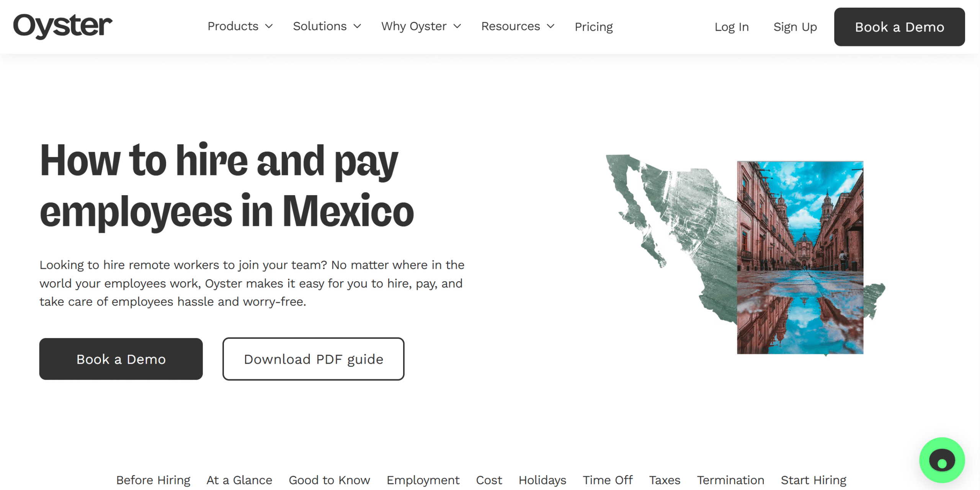The height and width of the screenshot is (490, 980).
Task: Select the Taxes anchor link
Action: click(x=665, y=480)
